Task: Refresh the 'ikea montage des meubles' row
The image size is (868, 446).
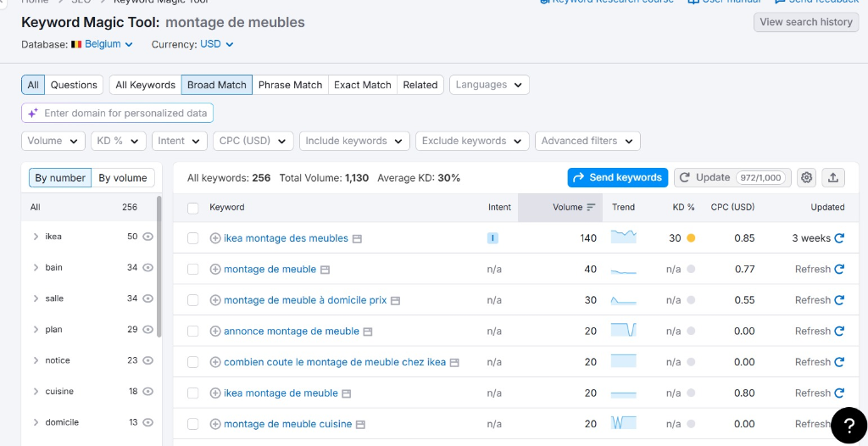Action: [x=839, y=238]
